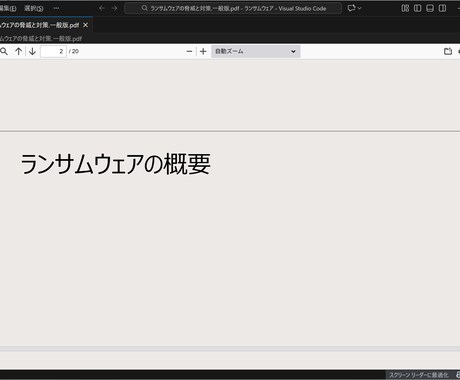Go to next PDF page arrow
The image size is (460, 380).
32,51
